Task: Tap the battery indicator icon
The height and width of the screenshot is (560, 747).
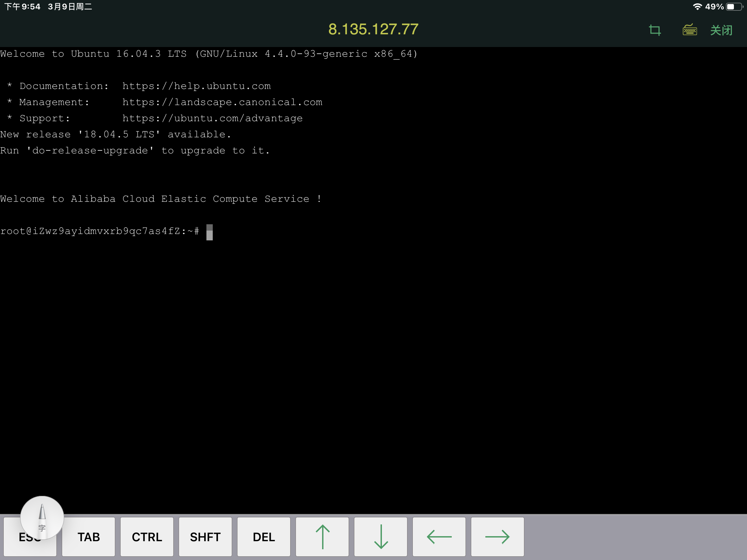Action: (x=734, y=7)
